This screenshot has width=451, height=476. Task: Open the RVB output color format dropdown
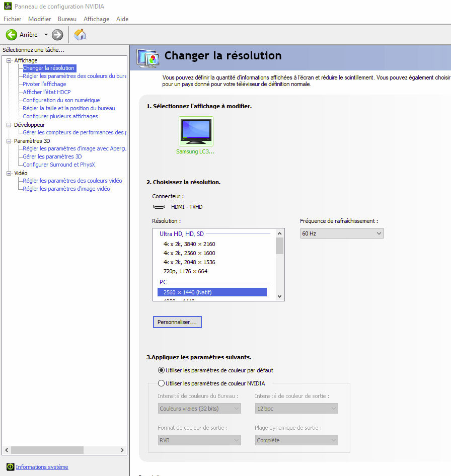(199, 440)
